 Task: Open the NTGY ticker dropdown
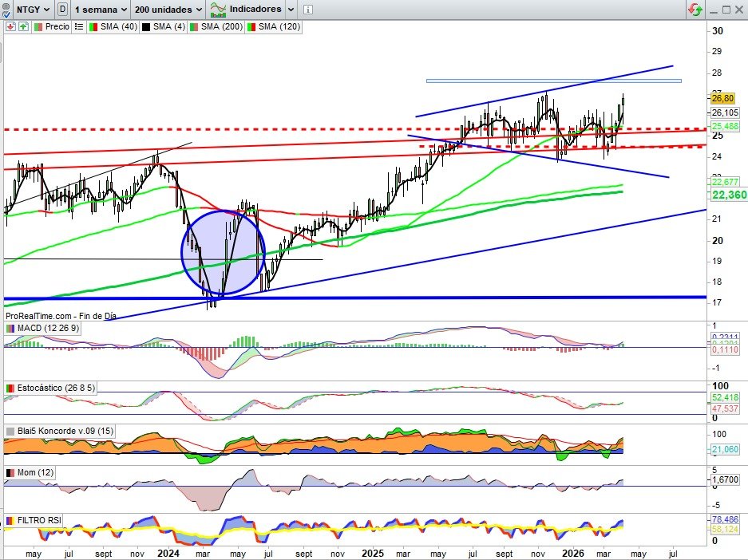pyautogui.click(x=33, y=9)
